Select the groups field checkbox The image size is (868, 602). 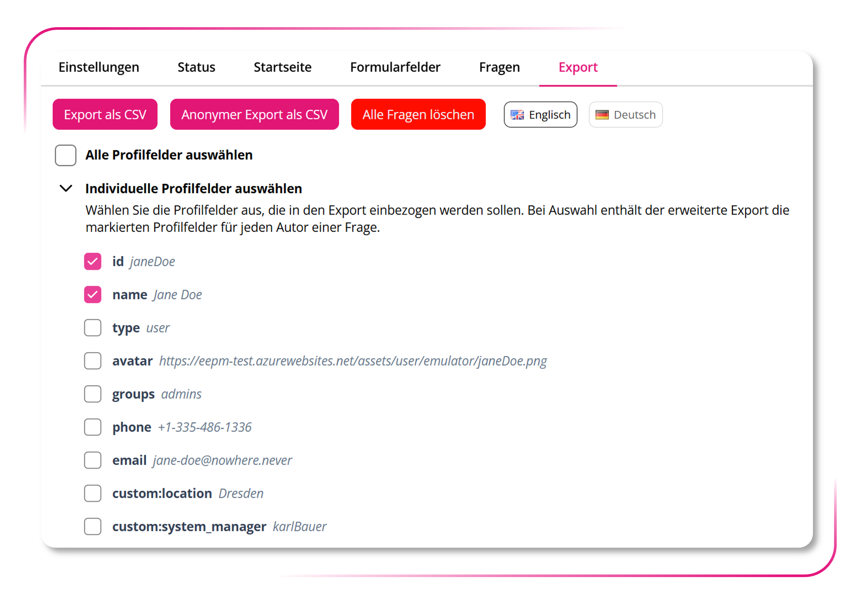coord(92,394)
